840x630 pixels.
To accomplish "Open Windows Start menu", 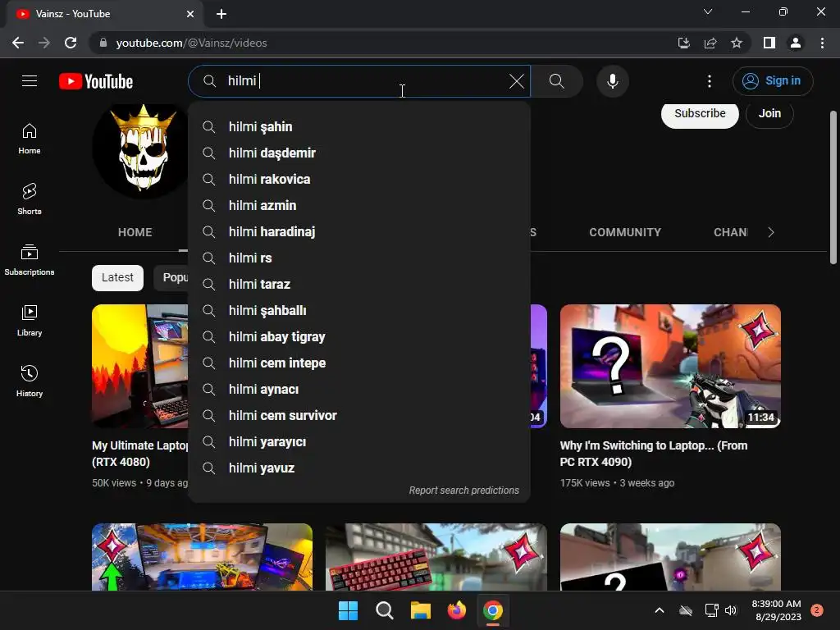I will [348, 610].
